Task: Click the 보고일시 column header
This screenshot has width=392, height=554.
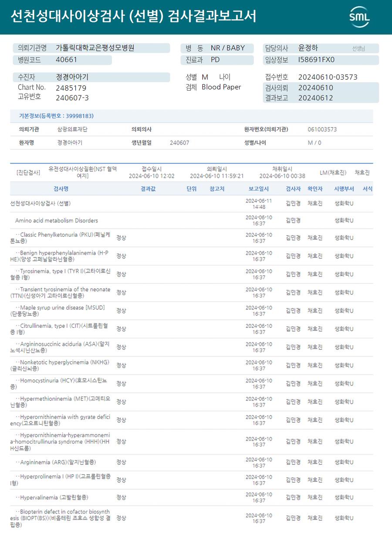Action: click(x=259, y=189)
